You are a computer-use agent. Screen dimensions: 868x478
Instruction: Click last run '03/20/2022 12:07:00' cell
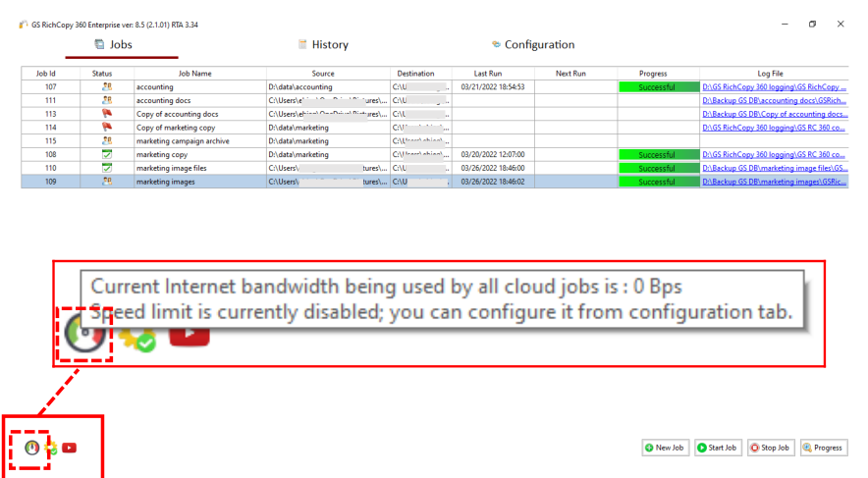point(493,154)
